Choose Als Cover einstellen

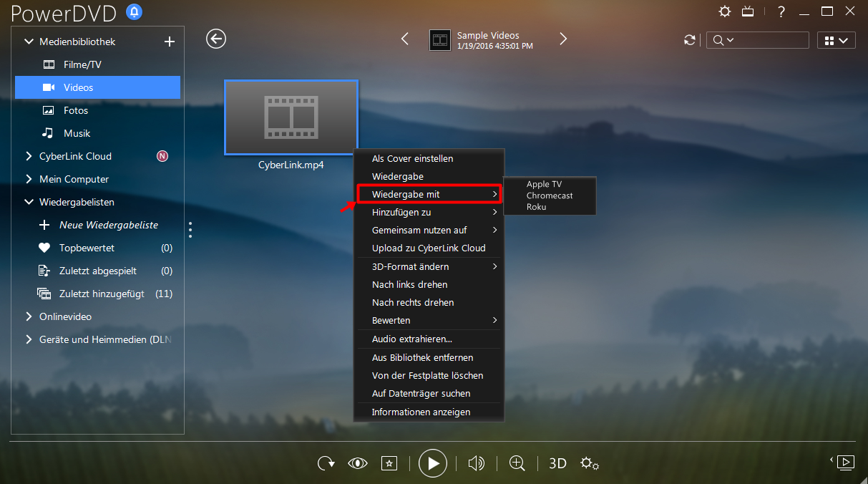coord(429,158)
